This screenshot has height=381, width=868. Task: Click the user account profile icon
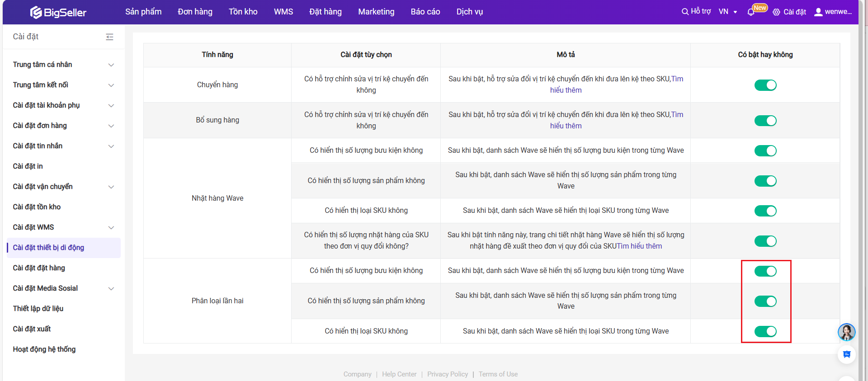(818, 12)
